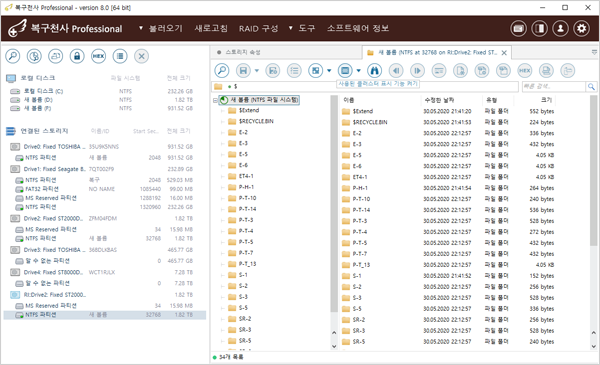
Task: Close the 새 볼륨 NTFS tab
Action: coord(504,53)
